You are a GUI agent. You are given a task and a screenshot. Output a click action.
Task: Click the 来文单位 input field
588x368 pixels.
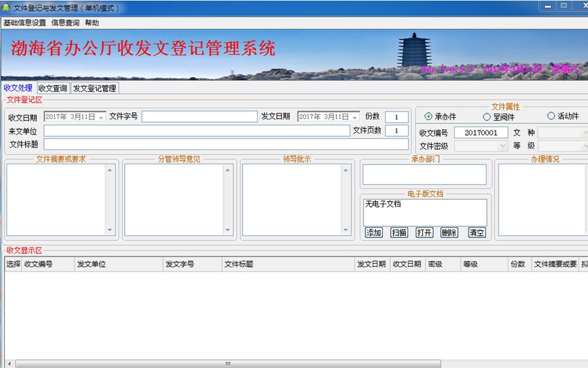click(x=197, y=130)
